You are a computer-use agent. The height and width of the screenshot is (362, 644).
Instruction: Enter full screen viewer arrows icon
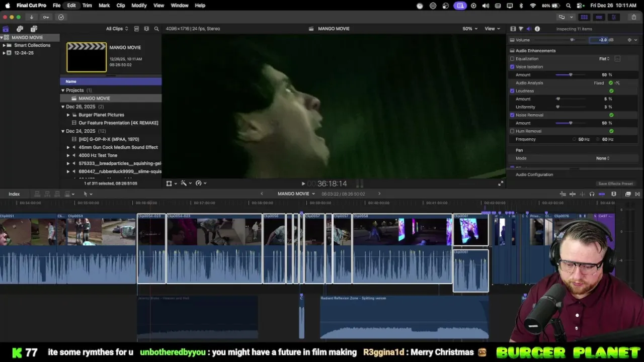click(500, 184)
